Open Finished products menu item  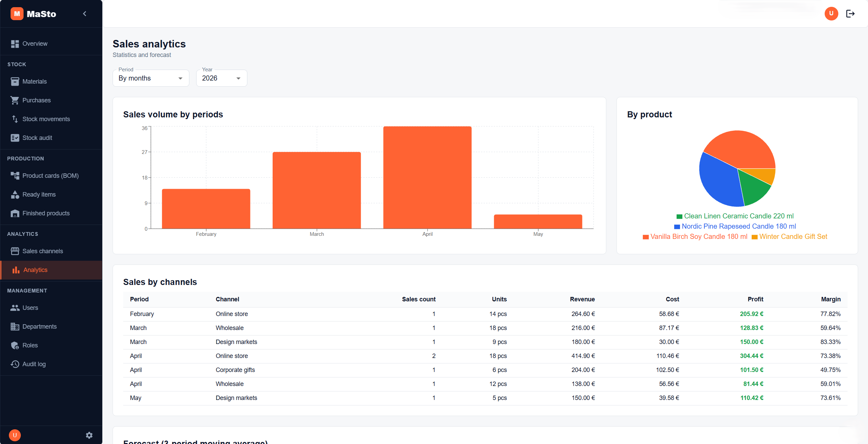point(51,213)
